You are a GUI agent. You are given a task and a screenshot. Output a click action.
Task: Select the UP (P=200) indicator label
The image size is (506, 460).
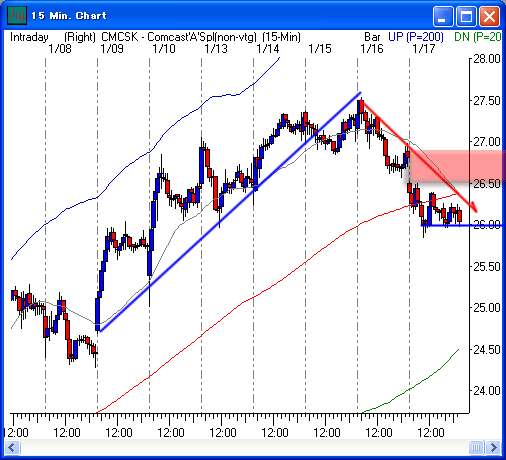click(416, 37)
